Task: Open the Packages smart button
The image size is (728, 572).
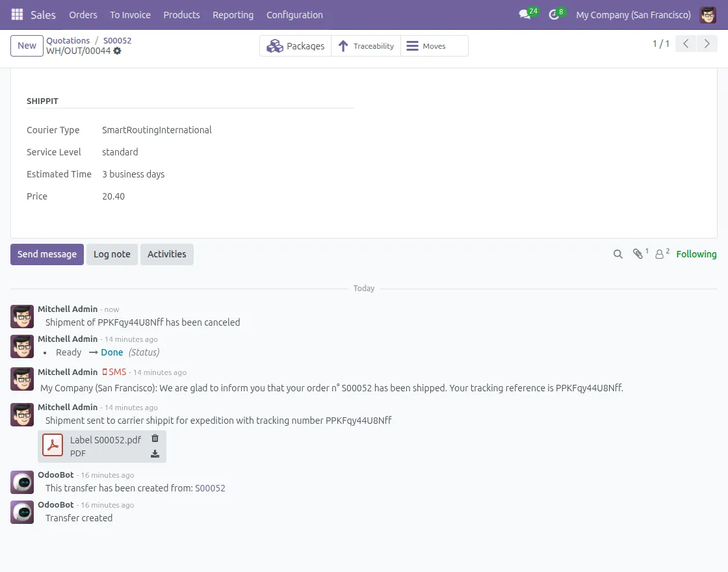Action: (x=295, y=45)
